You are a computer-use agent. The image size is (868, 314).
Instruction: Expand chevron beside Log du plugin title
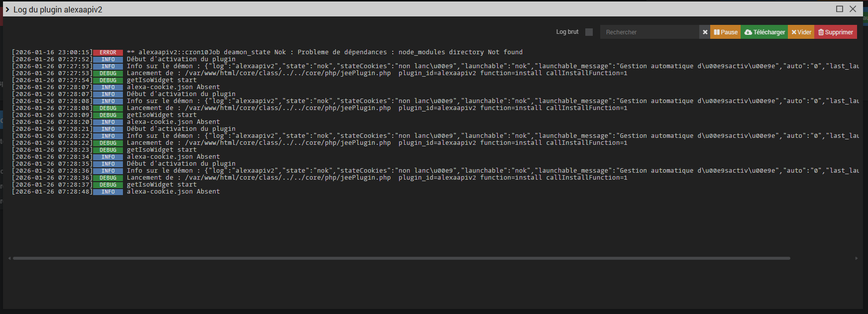coord(7,9)
